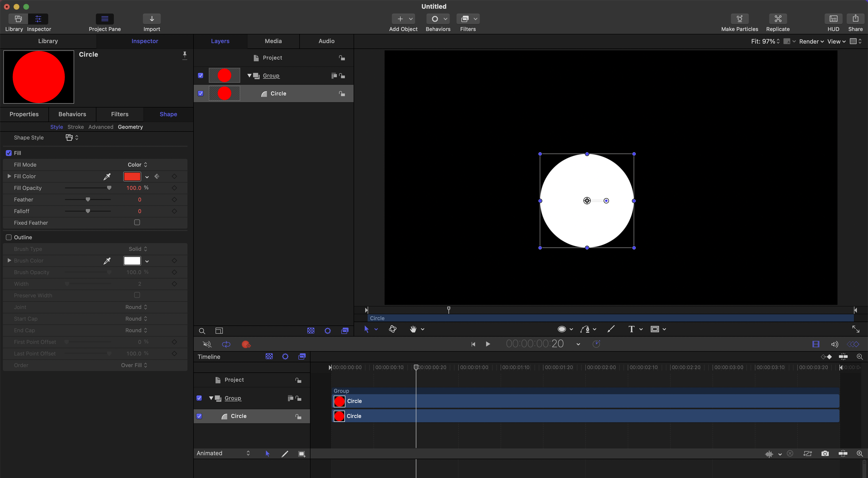The height and width of the screenshot is (478, 868).
Task: Open the Properties tab in Inspector
Action: click(x=24, y=114)
